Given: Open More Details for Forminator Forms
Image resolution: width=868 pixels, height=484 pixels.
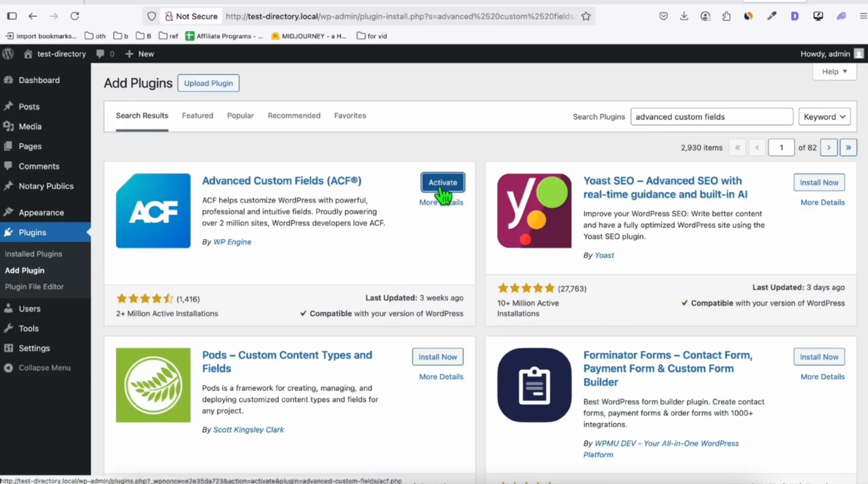Looking at the screenshot, I should [822, 377].
